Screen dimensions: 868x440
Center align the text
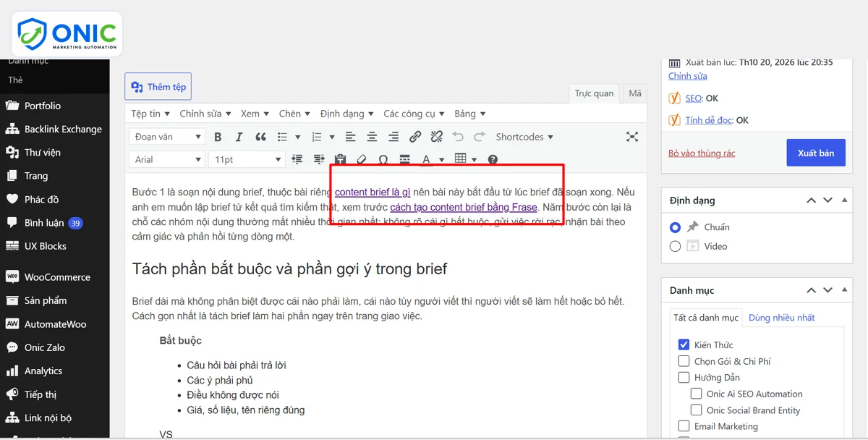[372, 137]
